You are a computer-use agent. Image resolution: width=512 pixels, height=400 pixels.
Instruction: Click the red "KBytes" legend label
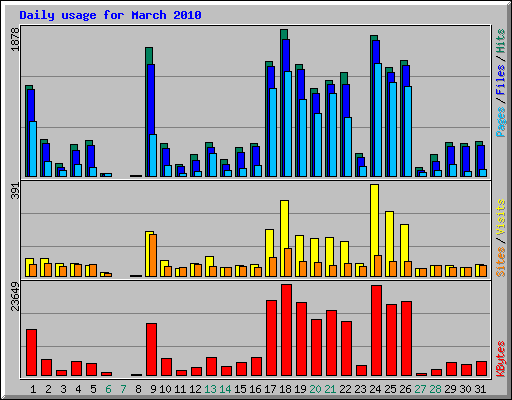[x=501, y=359]
